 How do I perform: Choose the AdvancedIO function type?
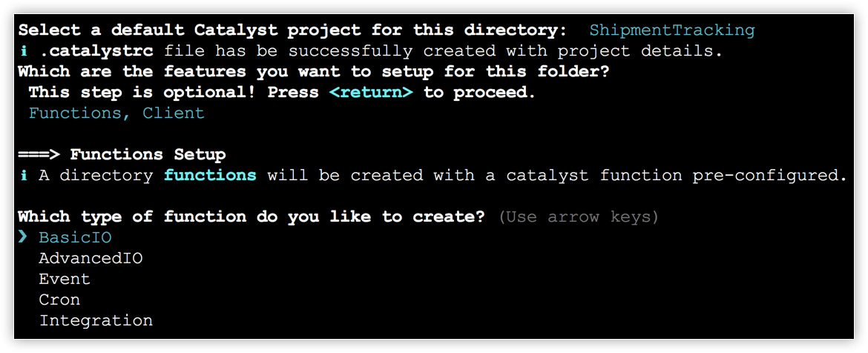[91, 259]
